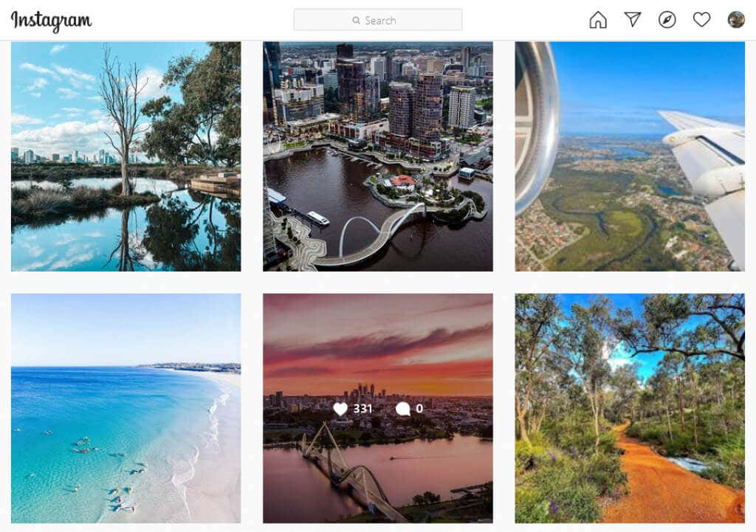Open the profile avatar picture

736,20
